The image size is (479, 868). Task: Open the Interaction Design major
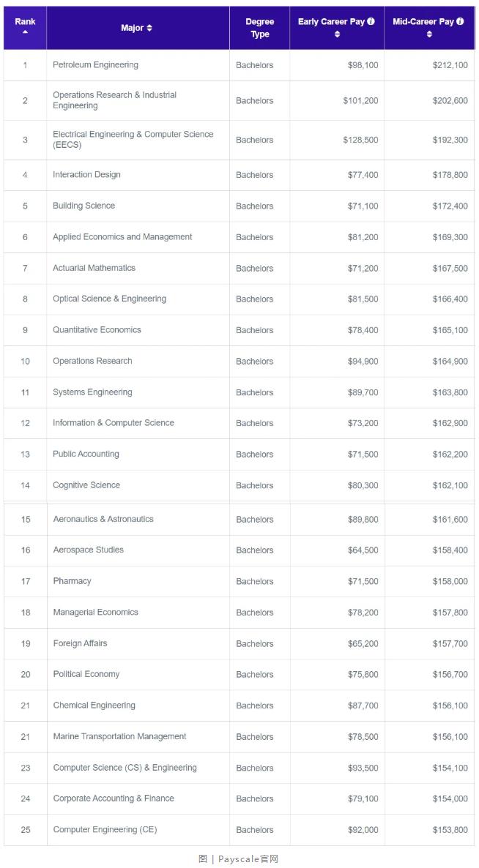[x=86, y=174]
